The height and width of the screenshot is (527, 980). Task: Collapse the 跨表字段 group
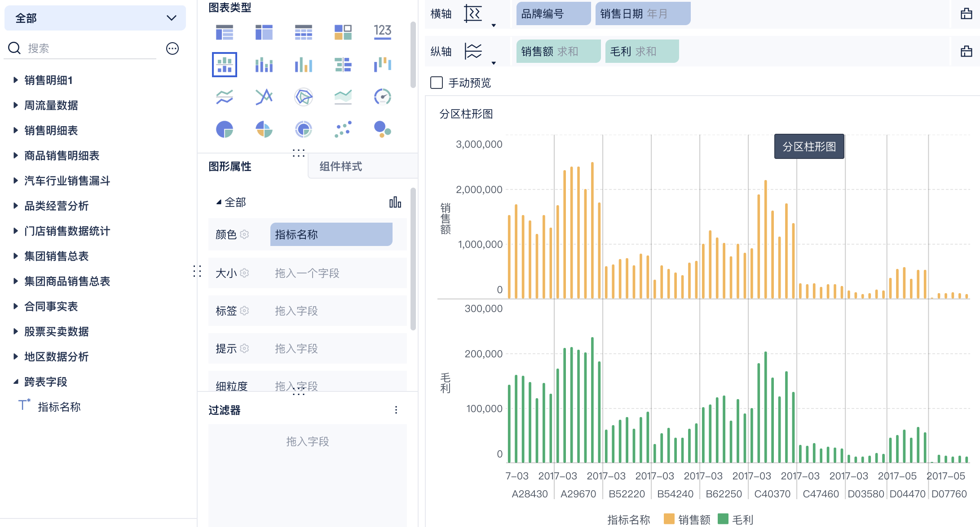pos(16,382)
